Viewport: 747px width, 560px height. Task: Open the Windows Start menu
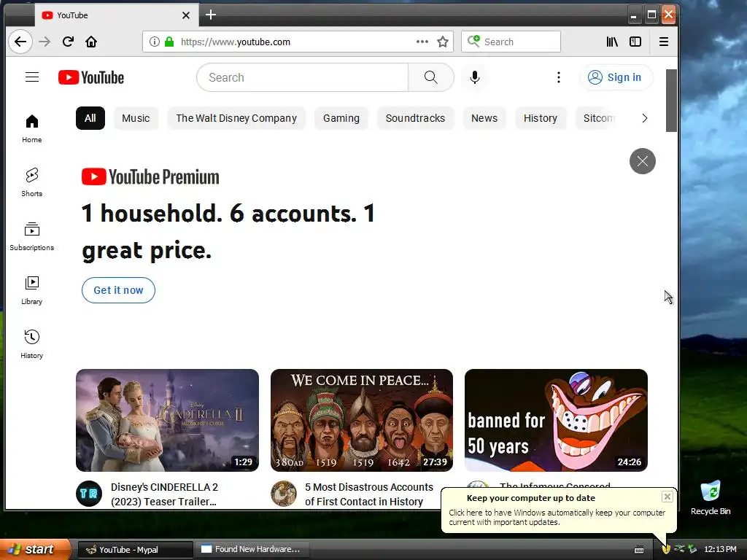click(34, 549)
